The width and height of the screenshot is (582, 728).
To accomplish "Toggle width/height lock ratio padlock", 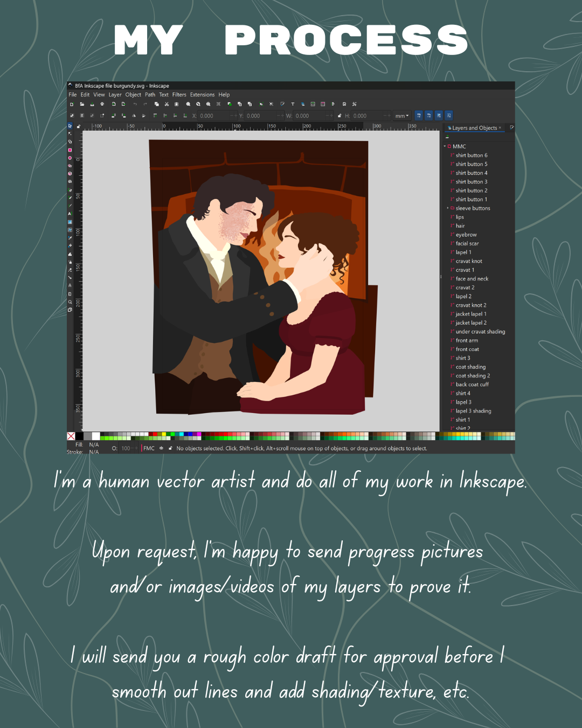I will (x=339, y=115).
